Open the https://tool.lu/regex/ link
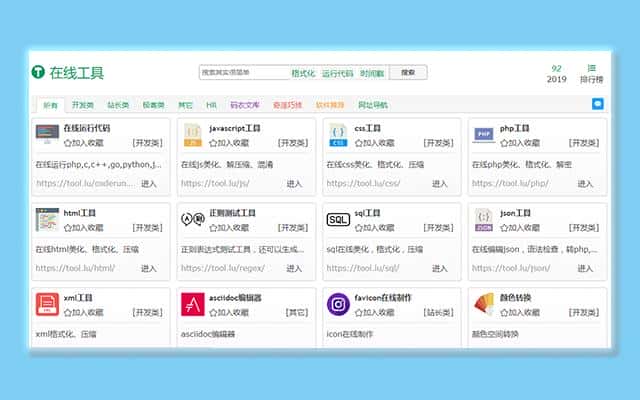The image size is (640, 400). [x=223, y=268]
